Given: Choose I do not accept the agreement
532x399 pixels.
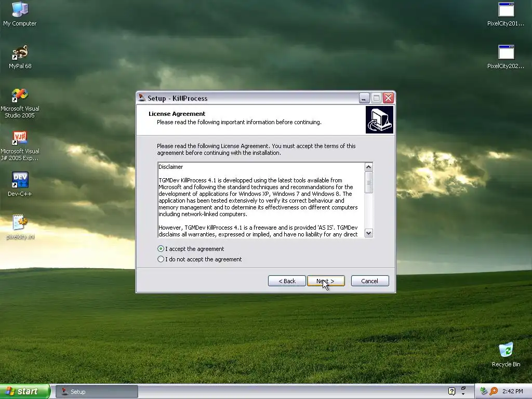Looking at the screenshot, I should pos(199,259).
